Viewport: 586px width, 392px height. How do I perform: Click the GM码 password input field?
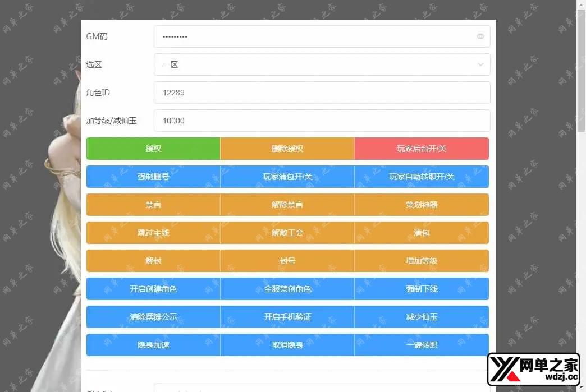(x=314, y=36)
